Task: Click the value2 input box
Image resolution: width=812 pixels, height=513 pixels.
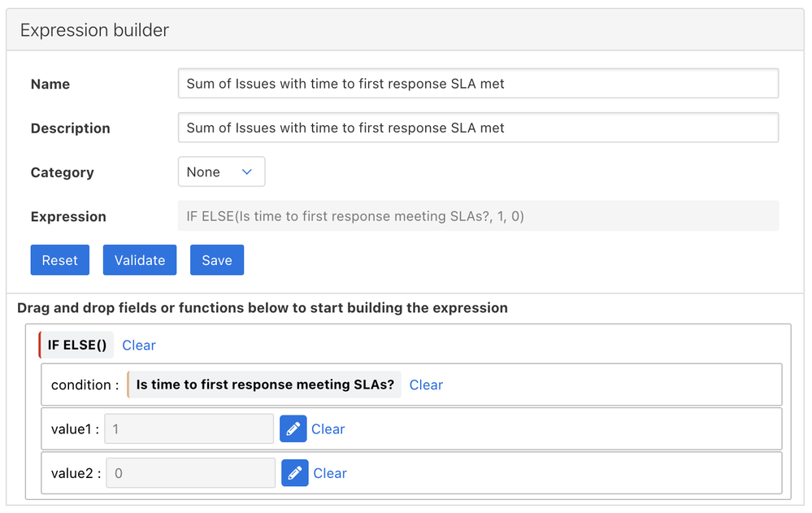Action: (190, 473)
